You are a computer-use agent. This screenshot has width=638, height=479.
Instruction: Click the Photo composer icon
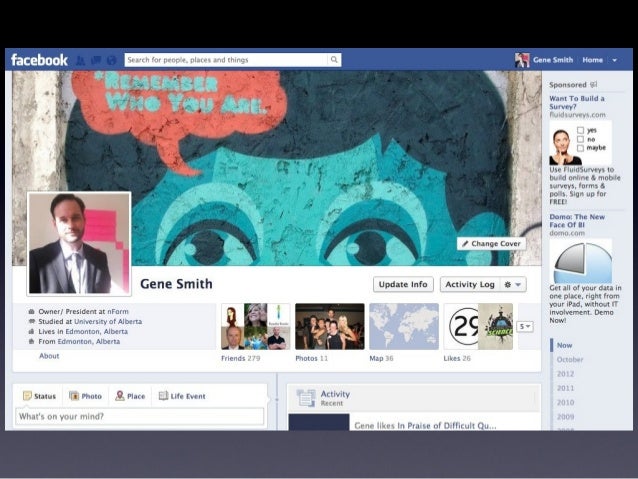74,396
